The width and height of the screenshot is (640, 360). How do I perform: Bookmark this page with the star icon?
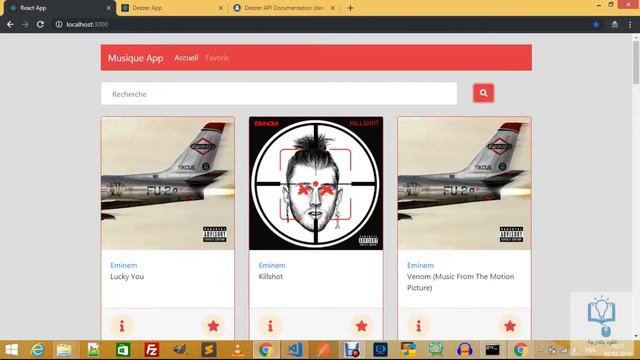(x=596, y=24)
